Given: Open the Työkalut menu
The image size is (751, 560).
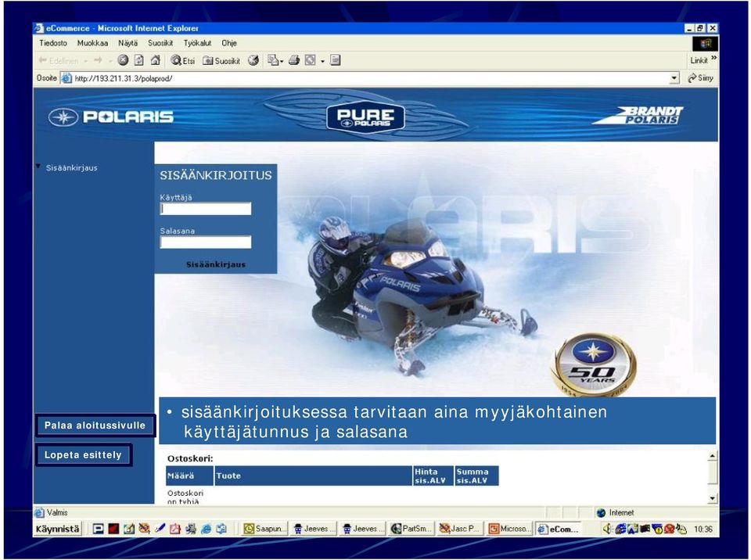Looking at the screenshot, I should click(x=197, y=43).
